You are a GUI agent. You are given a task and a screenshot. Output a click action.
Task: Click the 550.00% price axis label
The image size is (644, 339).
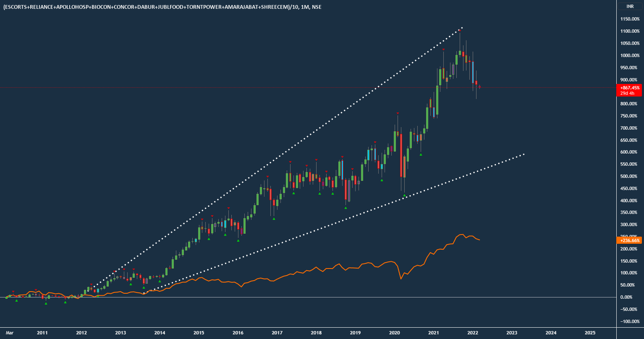[x=630, y=164]
